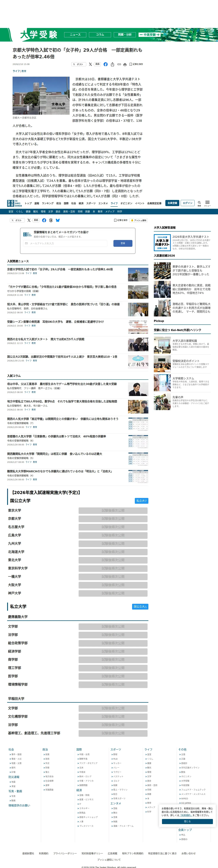Open 受験シーズン直撃の衆院選 article link
This screenshot has width=218, height=868.
[55, 322]
